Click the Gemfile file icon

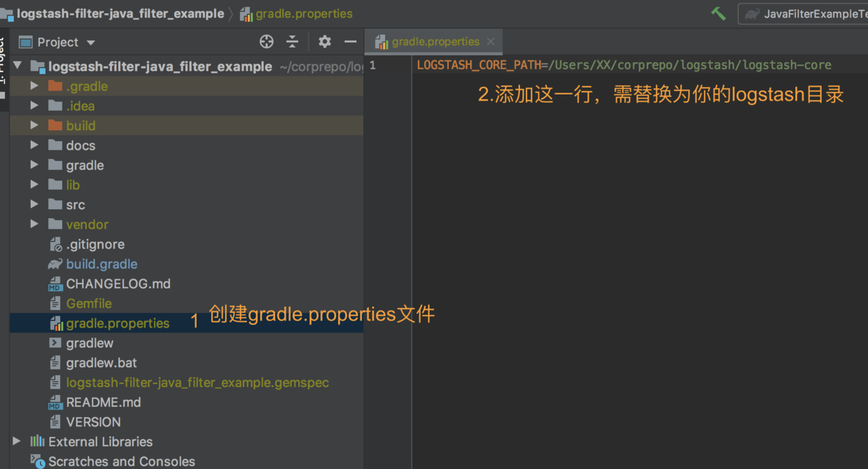[x=55, y=303]
